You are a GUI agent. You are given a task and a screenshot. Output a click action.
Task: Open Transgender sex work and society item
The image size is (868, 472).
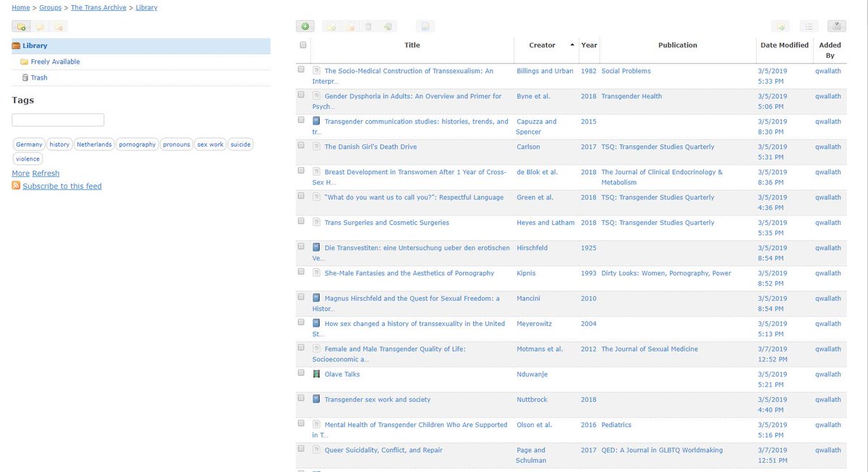(377, 400)
